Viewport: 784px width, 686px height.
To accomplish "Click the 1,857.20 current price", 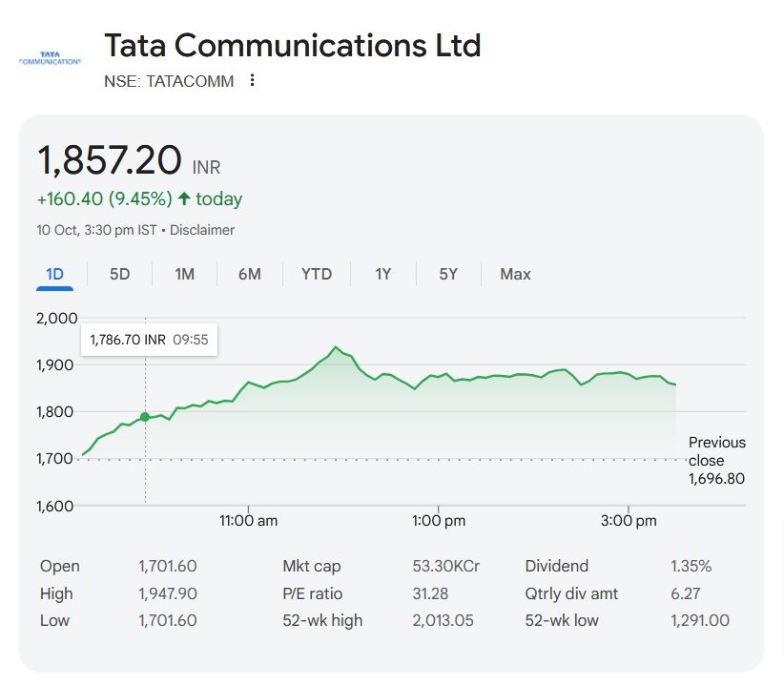I will click(109, 159).
